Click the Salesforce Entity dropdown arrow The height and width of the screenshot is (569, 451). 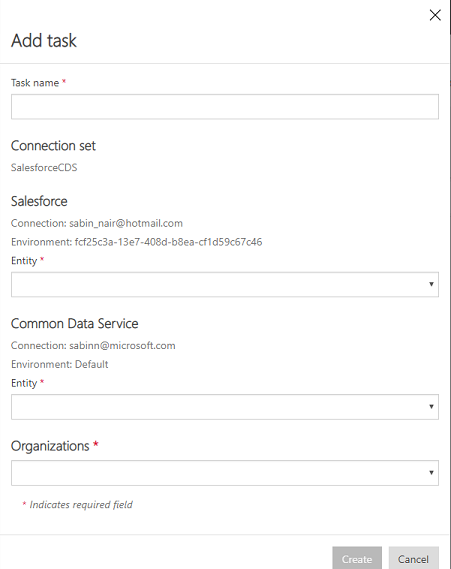(431, 284)
